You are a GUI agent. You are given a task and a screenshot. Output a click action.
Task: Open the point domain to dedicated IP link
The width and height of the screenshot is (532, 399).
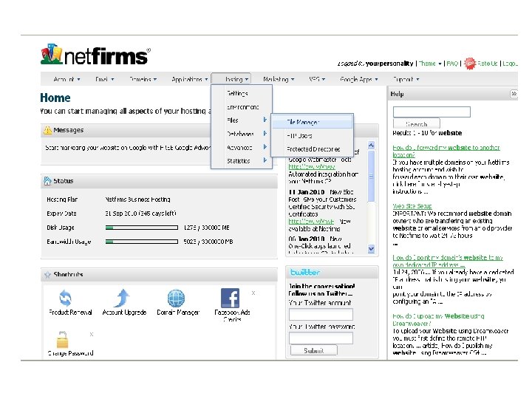point(448,261)
